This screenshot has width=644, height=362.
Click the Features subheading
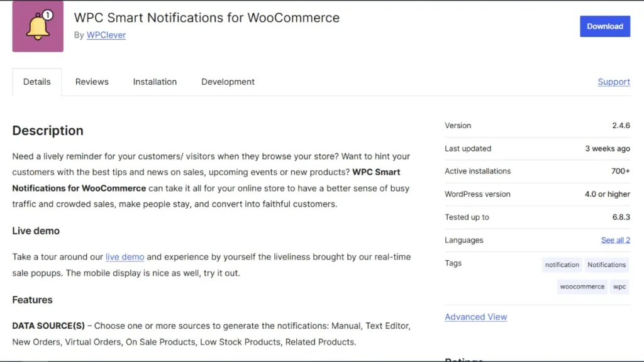click(x=32, y=300)
